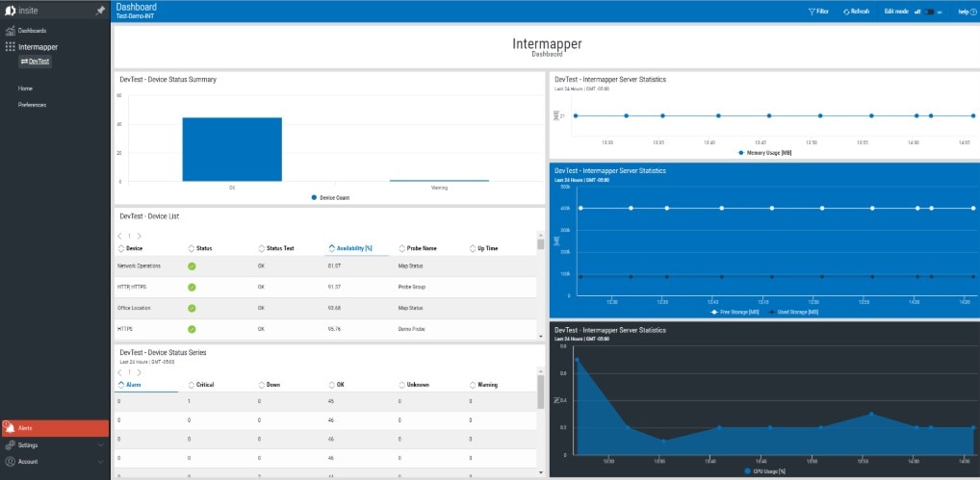Open Dashboards in sidebar
This screenshot has width=980, height=480.
(x=32, y=31)
